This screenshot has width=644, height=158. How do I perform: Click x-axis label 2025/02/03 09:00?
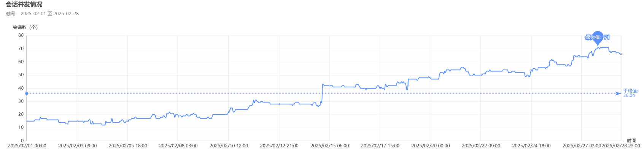point(77,146)
